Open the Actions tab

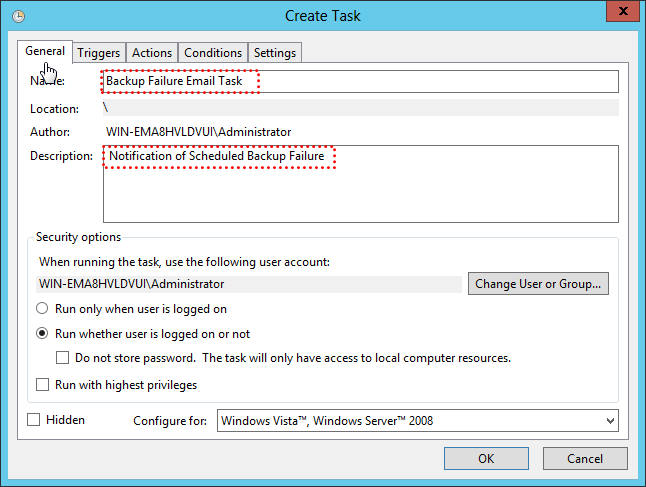coord(152,53)
